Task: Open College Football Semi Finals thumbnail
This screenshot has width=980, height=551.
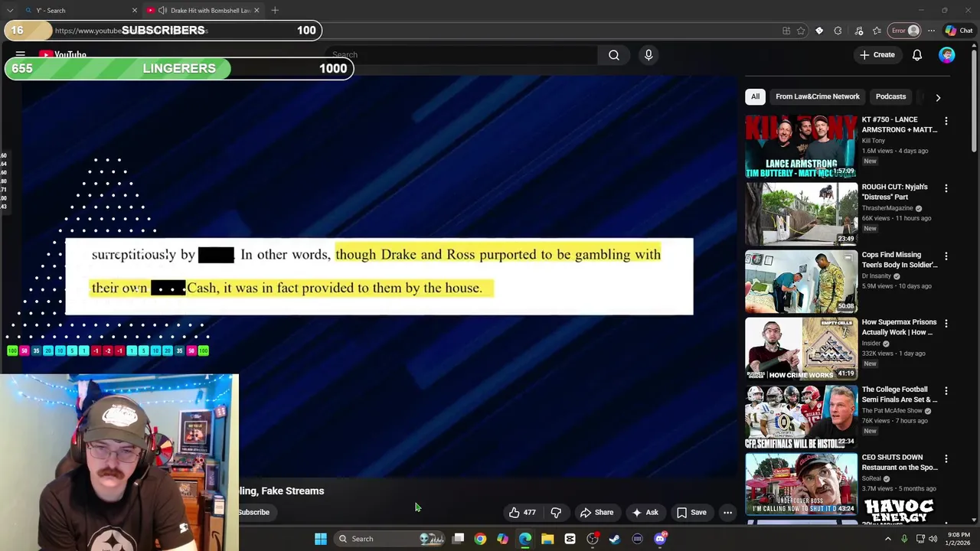Action: tap(801, 416)
